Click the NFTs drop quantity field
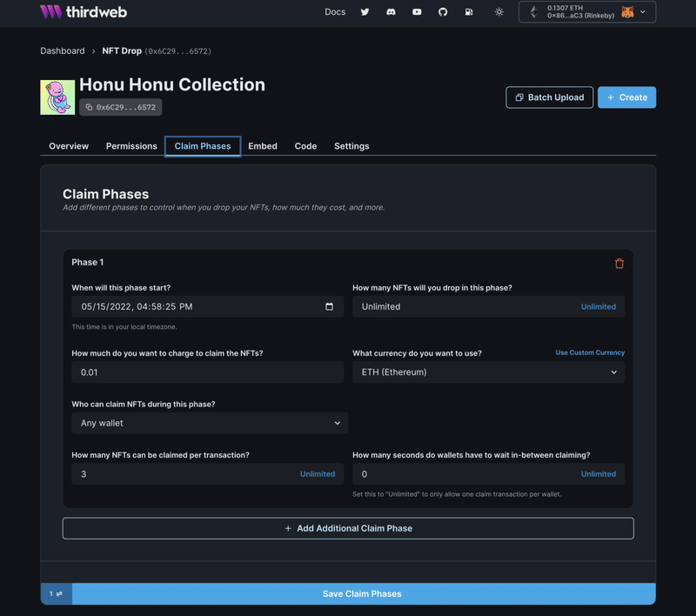Viewport: 696px width, 616px height. click(488, 306)
